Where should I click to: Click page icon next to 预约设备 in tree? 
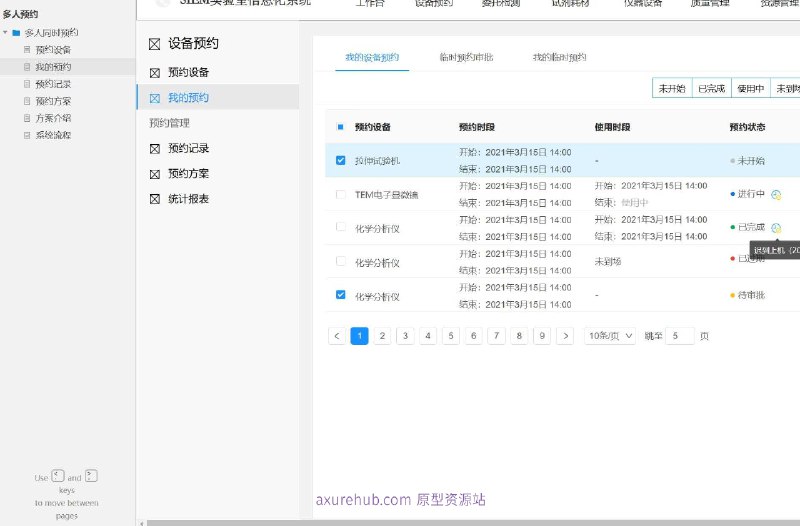coord(27,49)
